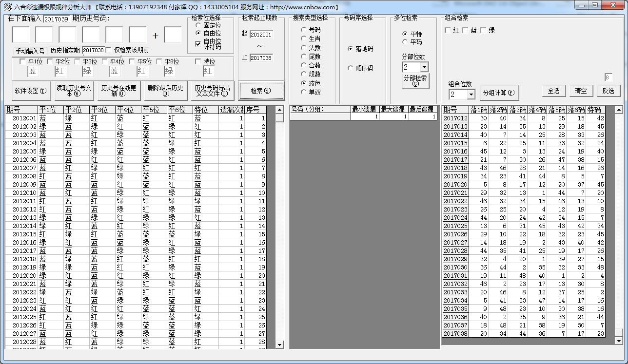The width and height of the screenshot is (628, 364).
Task: Open the 分部位数 dropdown
Action: pos(424,67)
